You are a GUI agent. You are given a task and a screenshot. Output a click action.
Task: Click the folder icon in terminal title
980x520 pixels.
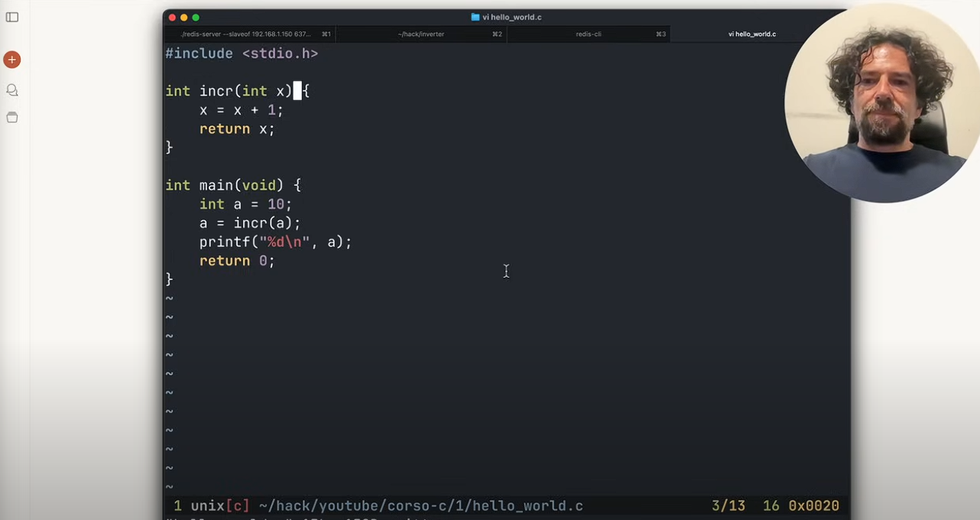[475, 17]
